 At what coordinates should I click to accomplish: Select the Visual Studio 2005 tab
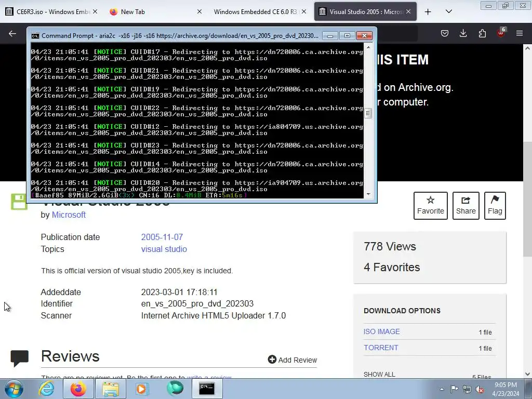tap(365, 11)
